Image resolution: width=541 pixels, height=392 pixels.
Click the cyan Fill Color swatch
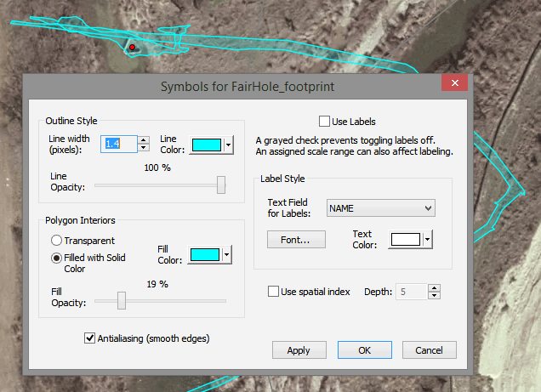tap(206, 255)
